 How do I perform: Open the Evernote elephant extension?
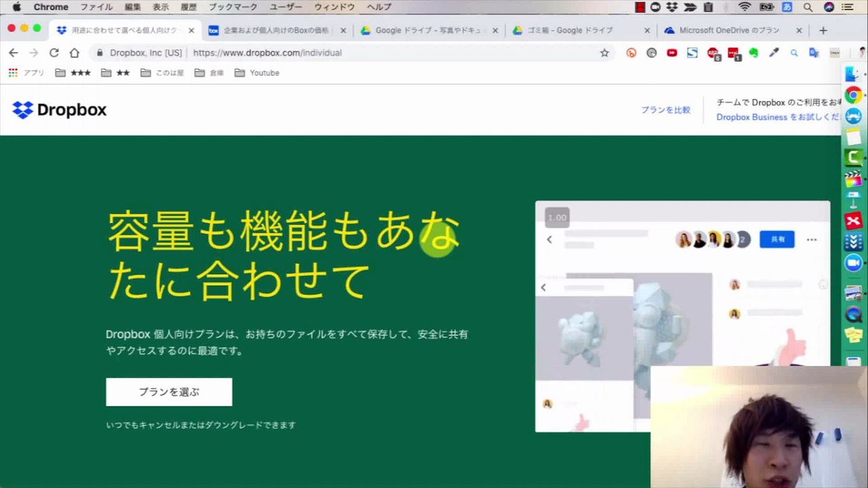coord(753,53)
